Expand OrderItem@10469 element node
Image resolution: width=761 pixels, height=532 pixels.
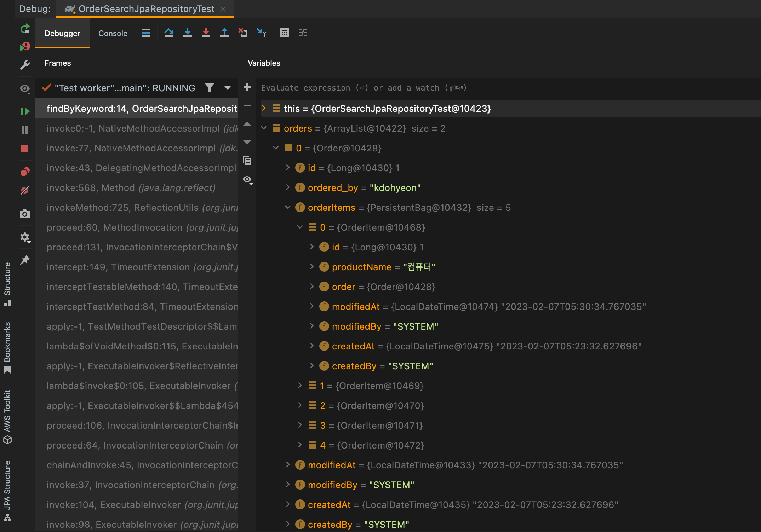300,386
